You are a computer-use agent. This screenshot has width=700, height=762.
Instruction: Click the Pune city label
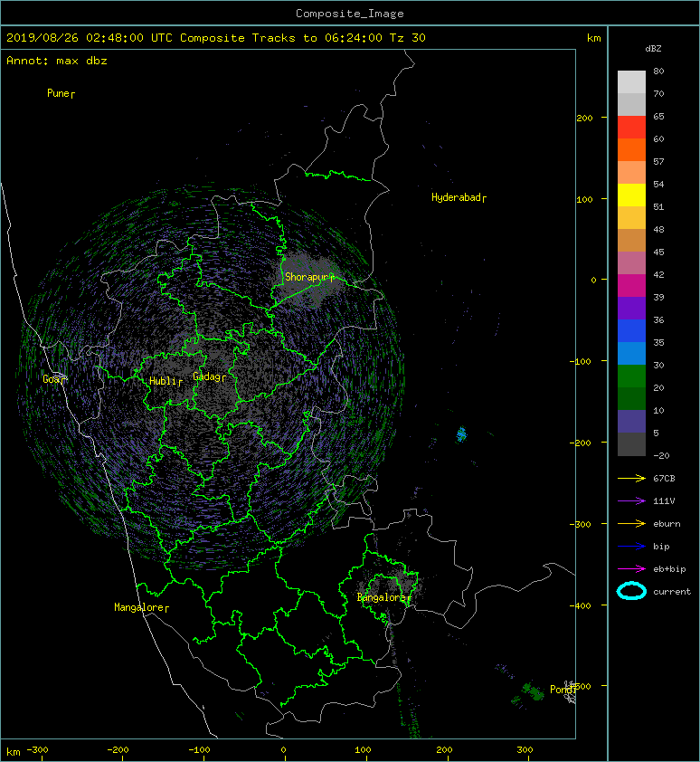pos(61,93)
